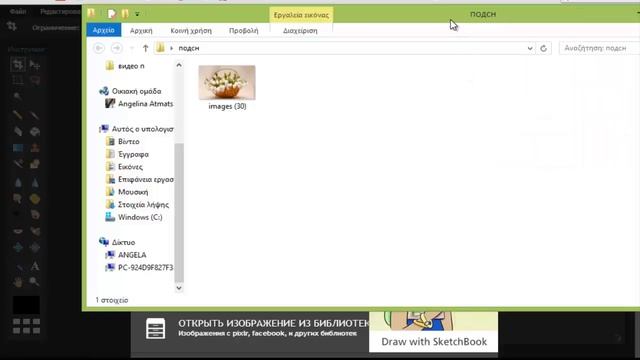Viewport: 640px width, 360px height.
Task: Expand the address bar history dropdown
Action: coord(530,48)
